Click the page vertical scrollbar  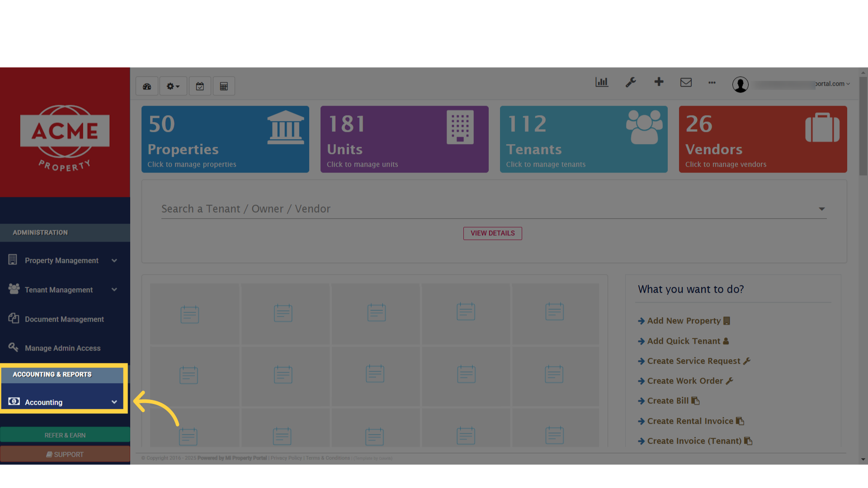point(863,127)
